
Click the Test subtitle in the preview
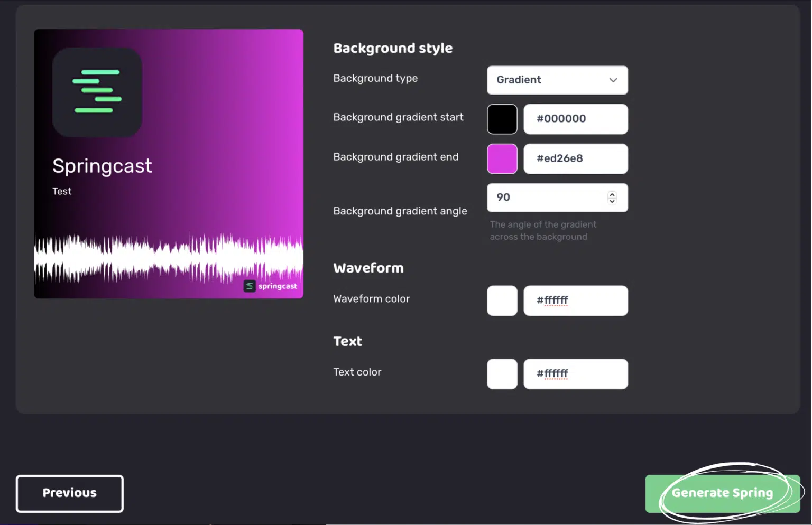tap(62, 191)
